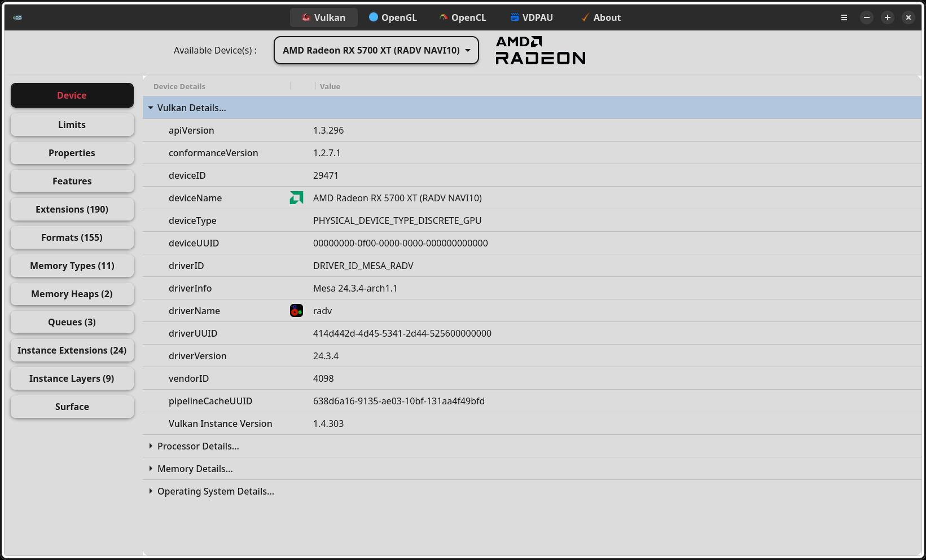926x560 pixels.
Task: Click the plus zoom button in the titlebar
Action: (x=887, y=17)
